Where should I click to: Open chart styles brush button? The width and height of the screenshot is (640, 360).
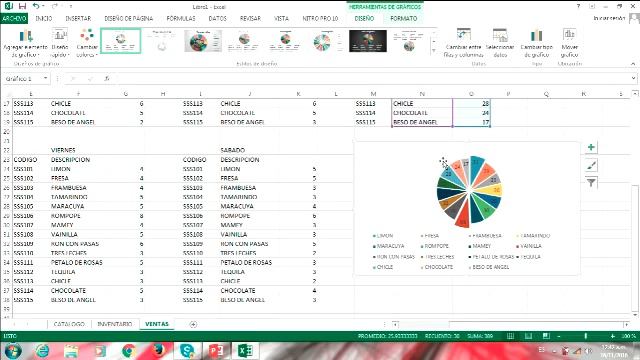tap(591, 165)
